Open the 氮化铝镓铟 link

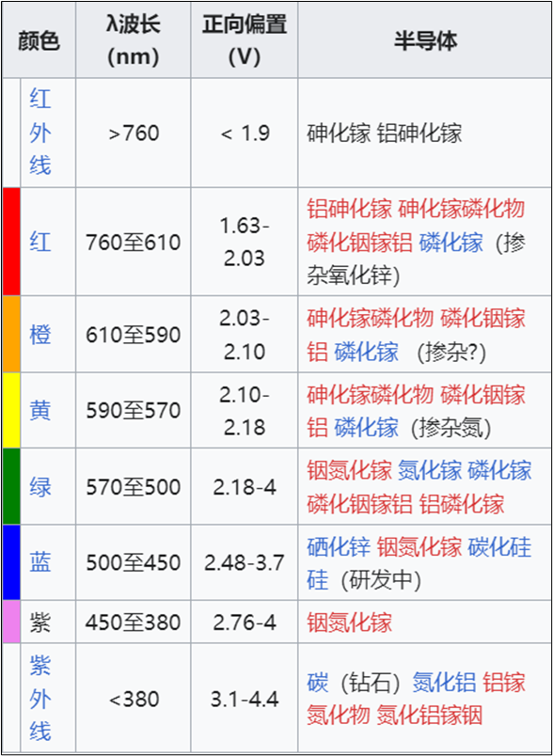(x=430, y=715)
